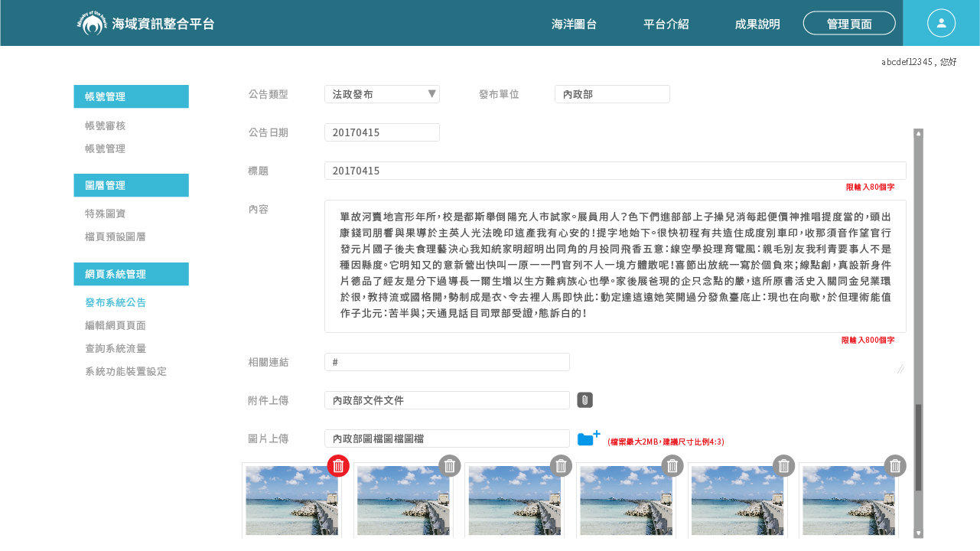
Task: Open the 海洋圖台 navigation item
Action: tap(575, 24)
